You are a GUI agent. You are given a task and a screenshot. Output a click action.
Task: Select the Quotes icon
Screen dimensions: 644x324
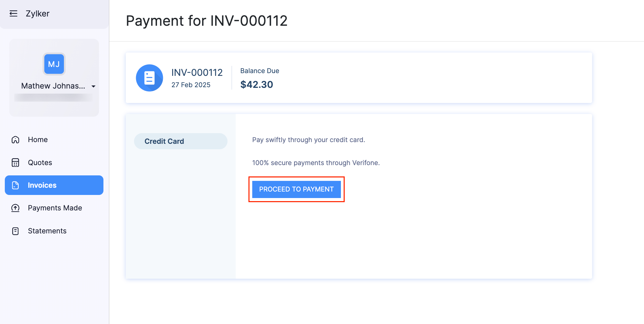point(15,162)
